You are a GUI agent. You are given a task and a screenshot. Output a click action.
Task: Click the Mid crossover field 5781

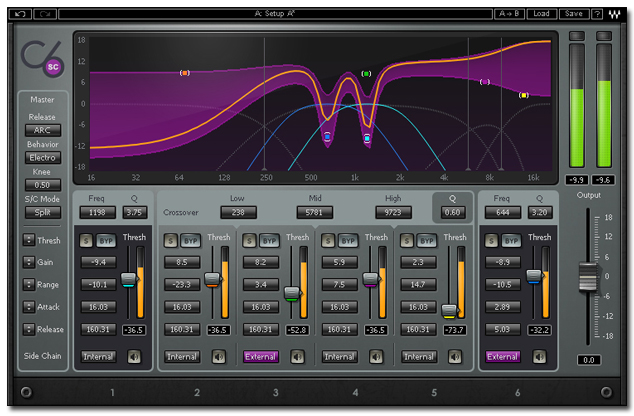(x=315, y=212)
